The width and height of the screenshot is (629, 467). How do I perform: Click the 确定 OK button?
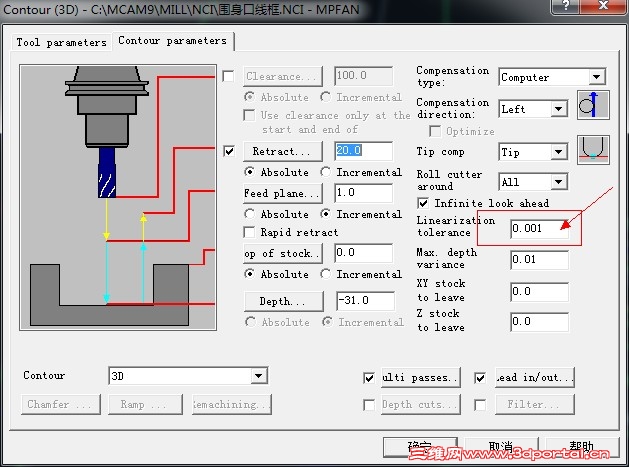pyautogui.click(x=420, y=447)
